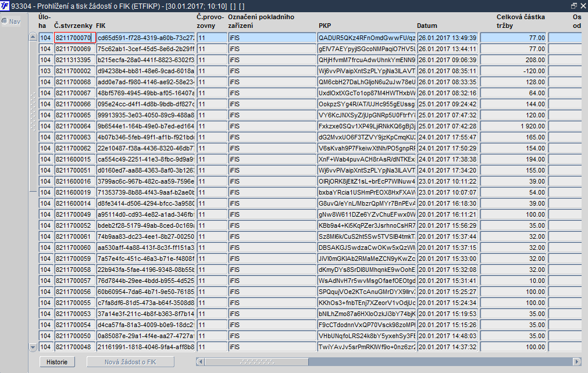Click amount 1 920.00
This screenshot has width=588, height=373.
click(513, 126)
